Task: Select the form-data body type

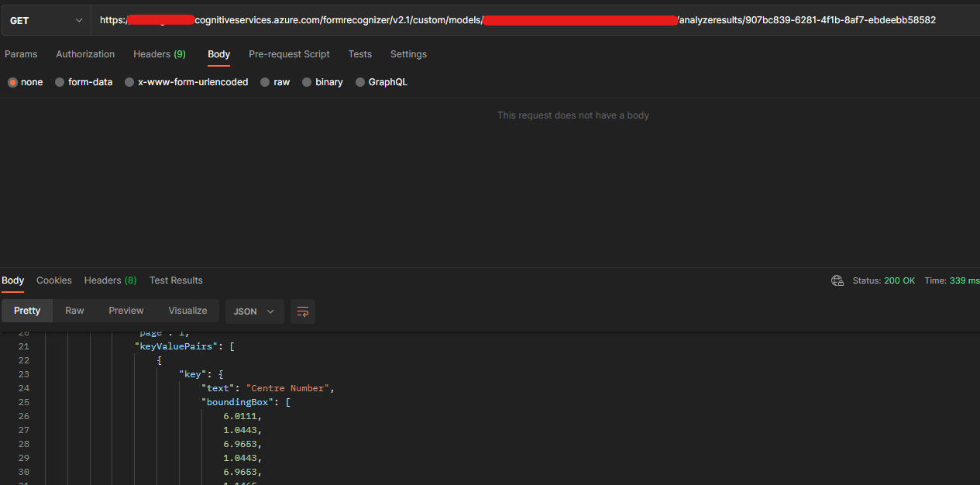Action: (x=84, y=82)
